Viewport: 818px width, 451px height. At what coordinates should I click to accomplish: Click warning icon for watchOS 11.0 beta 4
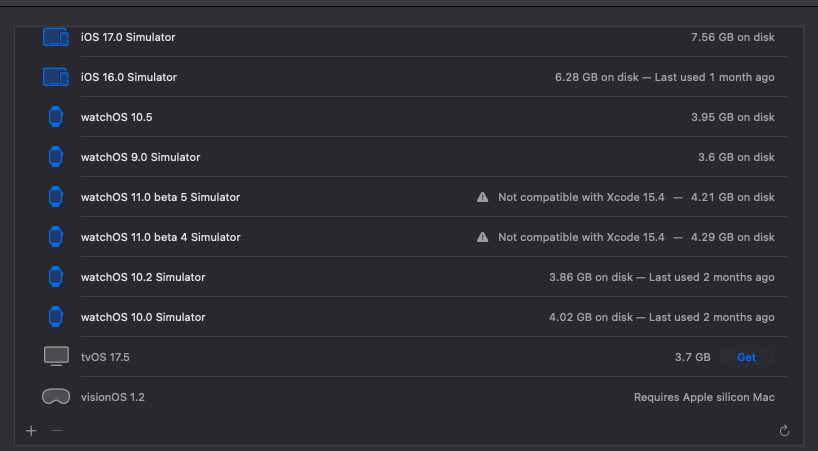483,237
